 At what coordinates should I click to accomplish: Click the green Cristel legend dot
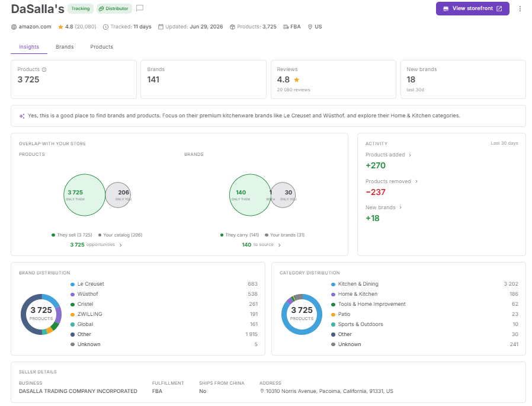73,305
